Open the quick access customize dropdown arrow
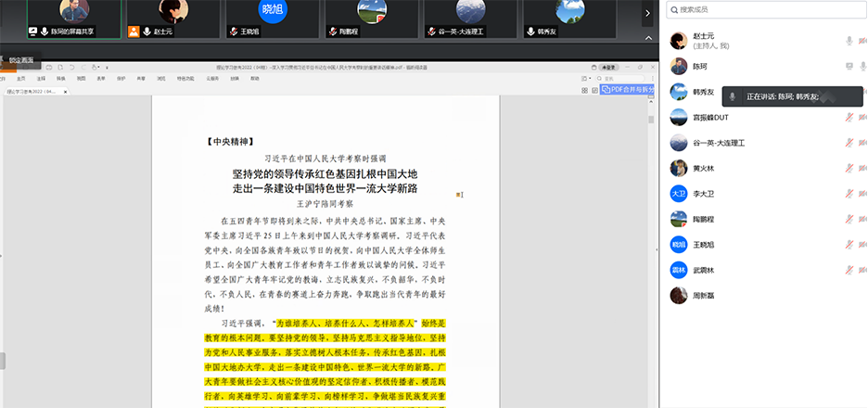The image size is (868, 408). [107, 68]
